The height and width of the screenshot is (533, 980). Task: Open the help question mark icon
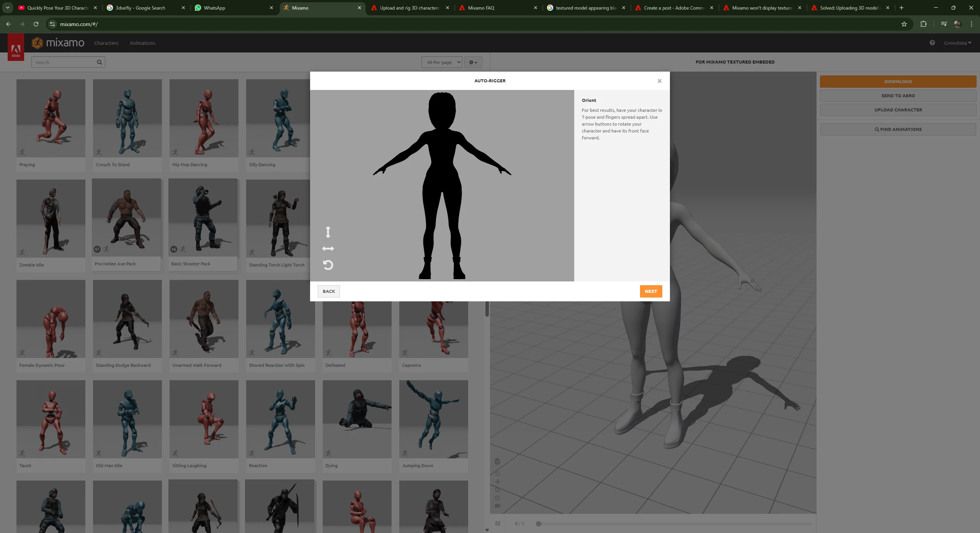click(932, 43)
